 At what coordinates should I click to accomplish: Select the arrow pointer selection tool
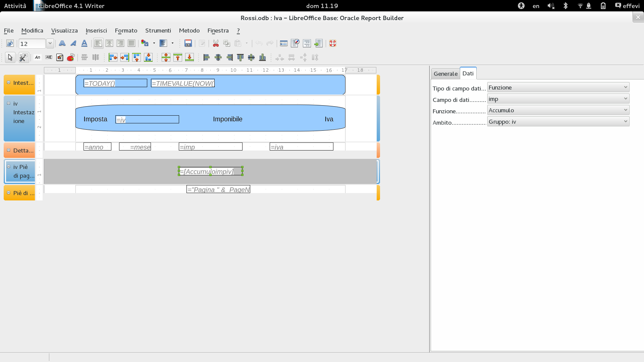click(10, 58)
